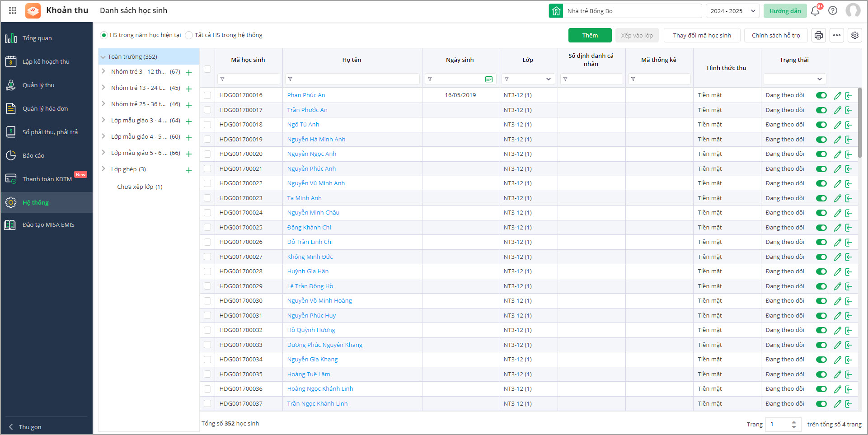Transfer out student Huỳnh Gia Hân
868x435 pixels.
pyautogui.click(x=849, y=271)
